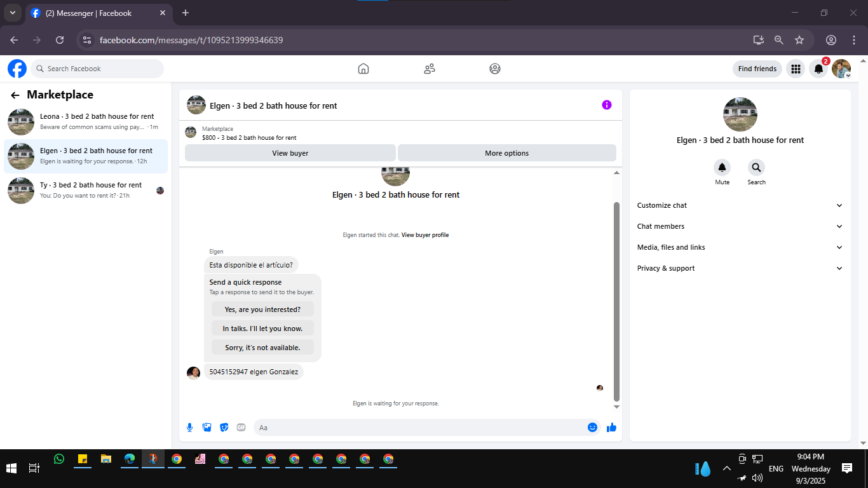
Task: Click Elgen's avatar beside phone number message
Action: click(x=194, y=373)
